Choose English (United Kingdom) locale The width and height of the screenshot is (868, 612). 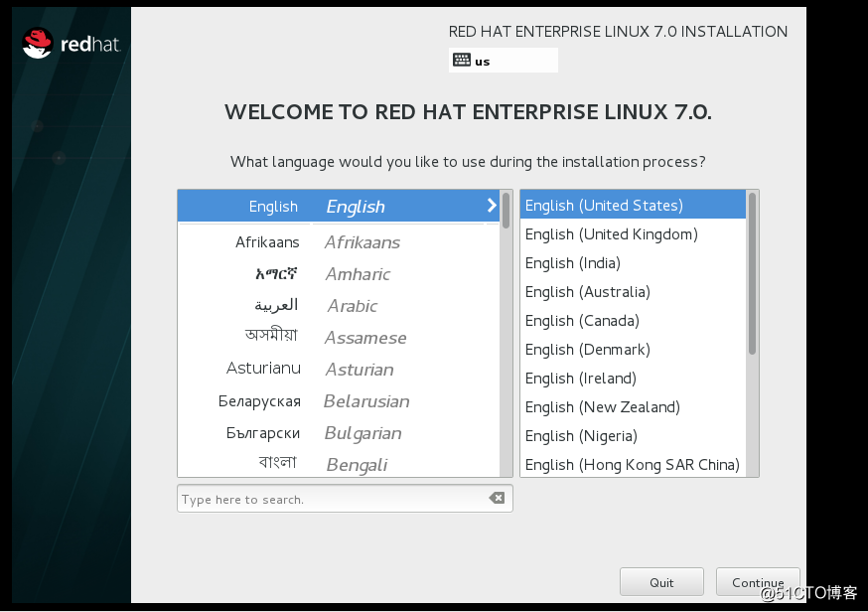point(634,233)
